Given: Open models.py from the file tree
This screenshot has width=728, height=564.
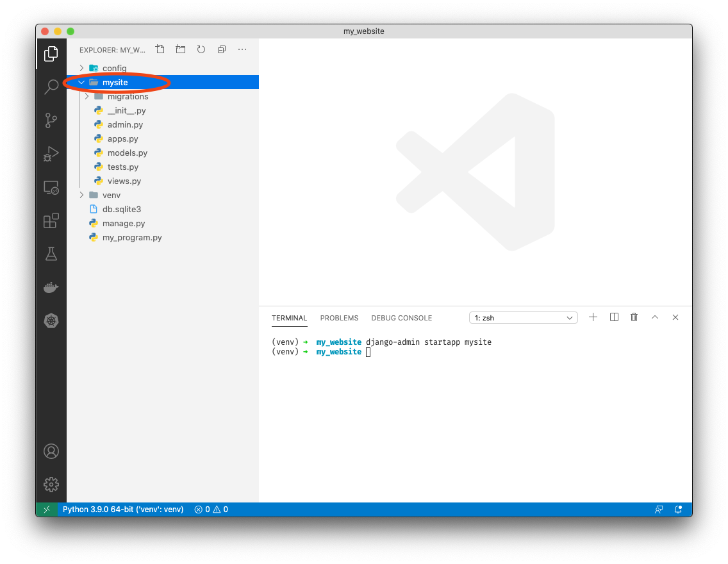Looking at the screenshot, I should pos(127,153).
